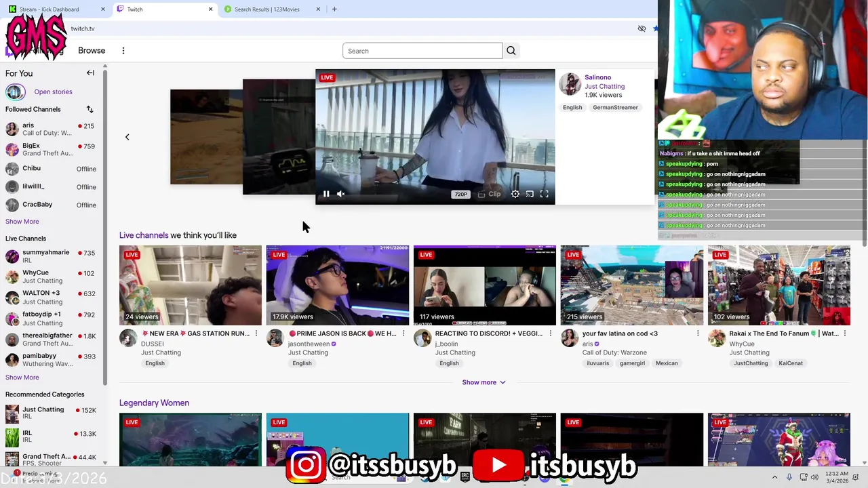Open lilwilll_ offline channel

[51, 186]
